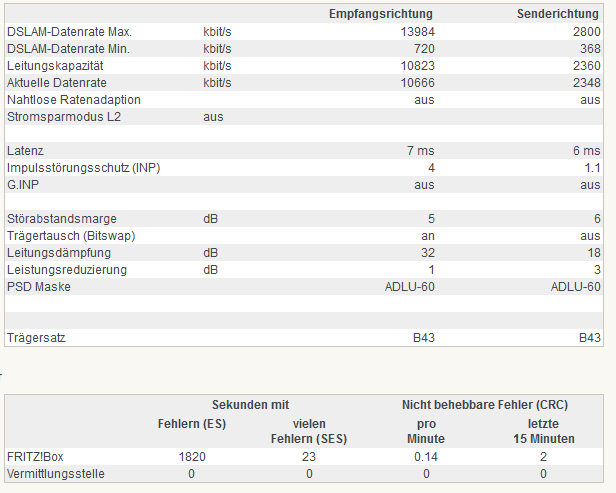Click the letzte 15 Minuten header

(544, 431)
